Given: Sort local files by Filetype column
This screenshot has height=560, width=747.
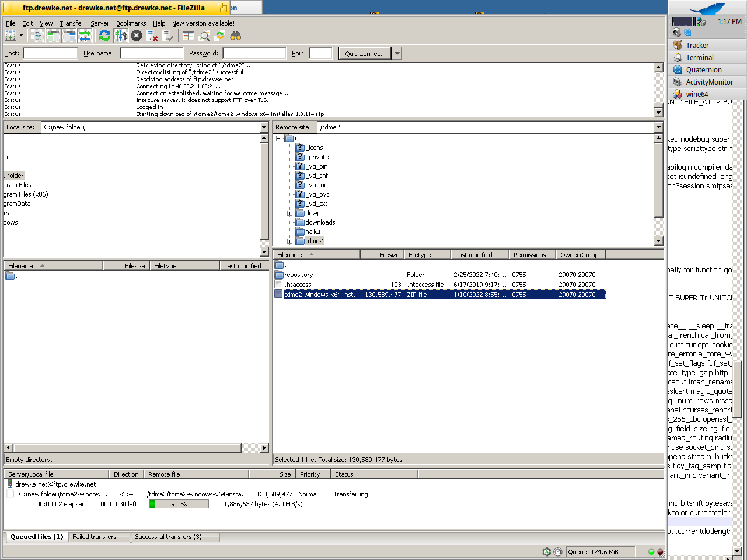Looking at the screenshot, I should [x=184, y=266].
